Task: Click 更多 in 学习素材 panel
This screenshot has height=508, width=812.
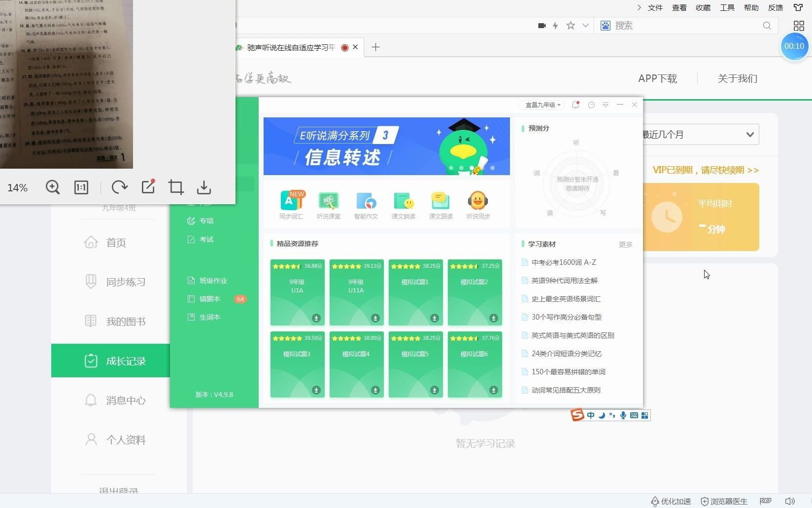Action: (626, 245)
